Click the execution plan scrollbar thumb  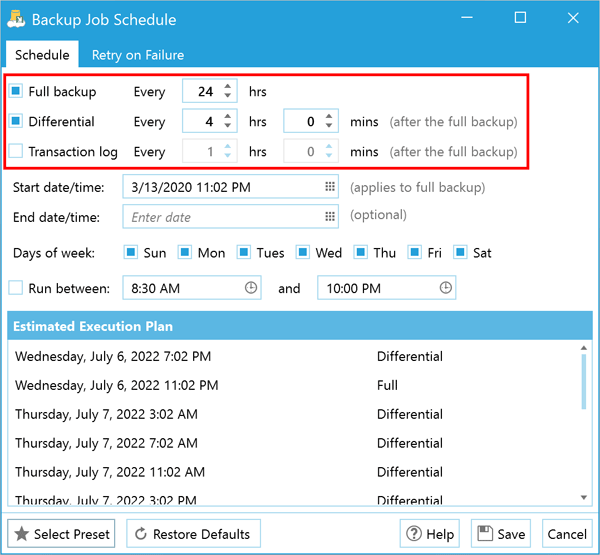pos(584,382)
